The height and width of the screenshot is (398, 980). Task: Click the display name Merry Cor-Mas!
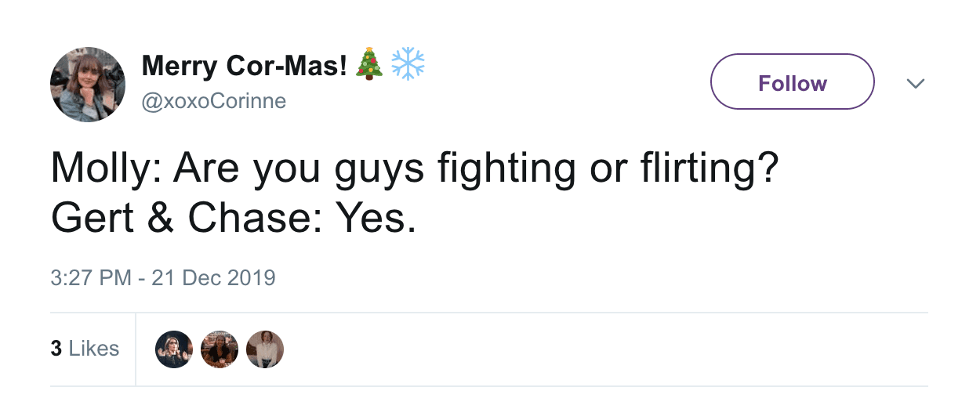click(244, 67)
